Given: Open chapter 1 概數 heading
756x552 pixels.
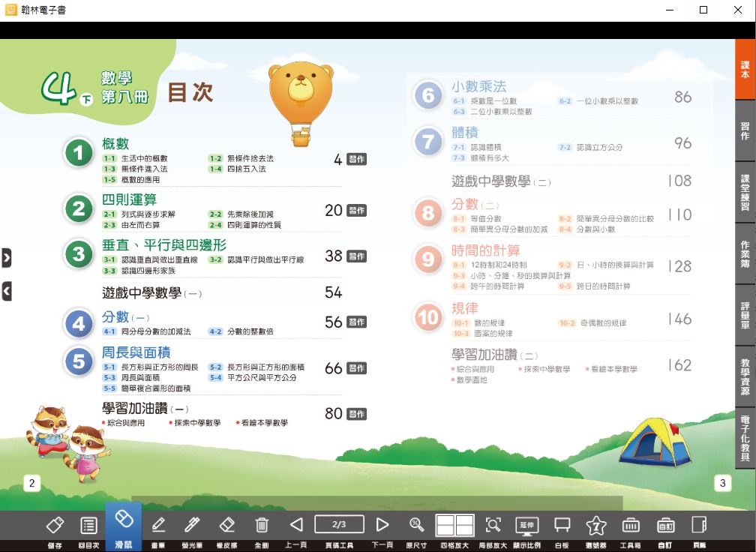Looking at the screenshot, I should (115, 143).
